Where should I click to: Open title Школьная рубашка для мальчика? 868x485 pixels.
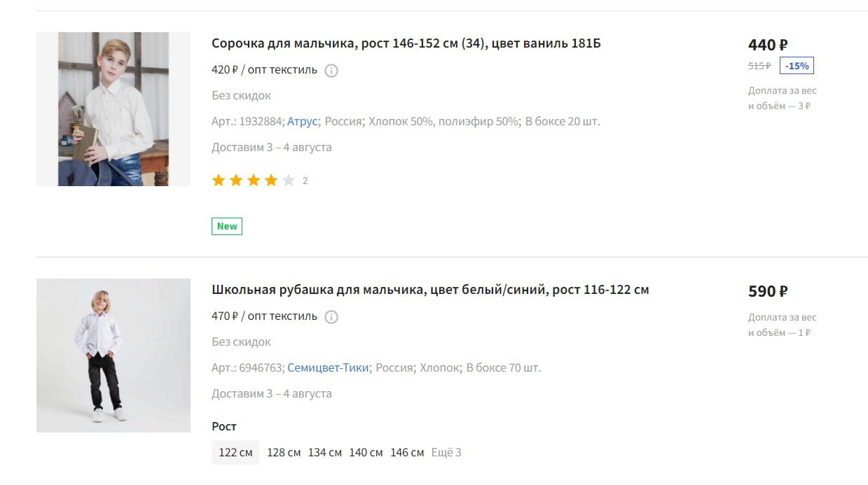coord(430,290)
